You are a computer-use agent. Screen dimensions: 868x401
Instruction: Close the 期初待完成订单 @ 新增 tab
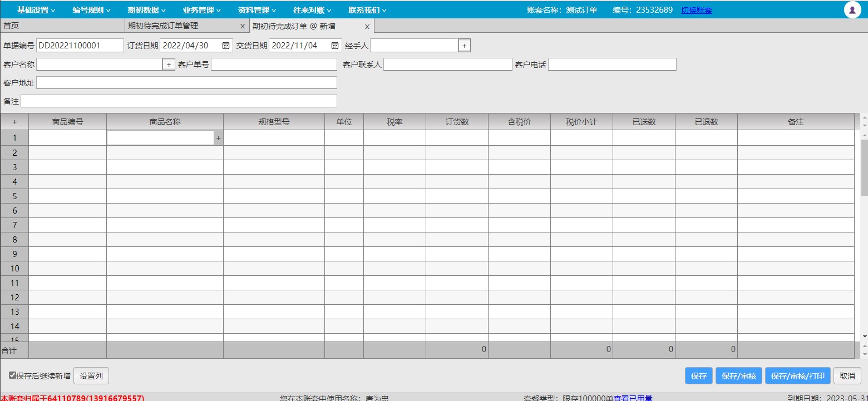point(367,26)
